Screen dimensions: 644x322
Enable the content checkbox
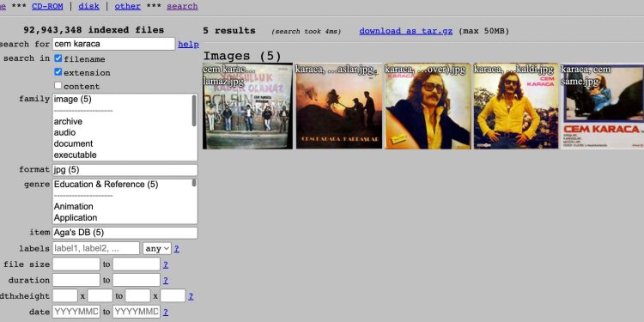pyautogui.click(x=58, y=85)
